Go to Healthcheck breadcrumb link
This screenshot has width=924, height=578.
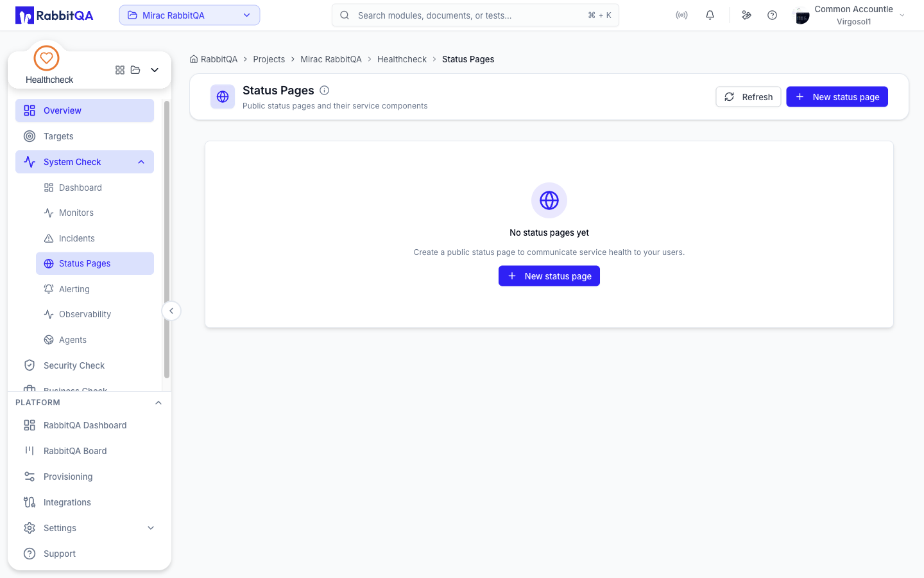pos(402,59)
